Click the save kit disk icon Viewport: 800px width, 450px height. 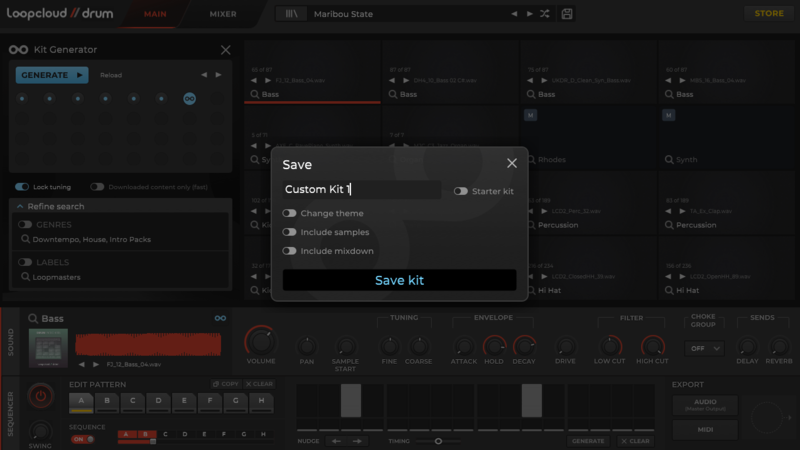pyautogui.click(x=568, y=14)
